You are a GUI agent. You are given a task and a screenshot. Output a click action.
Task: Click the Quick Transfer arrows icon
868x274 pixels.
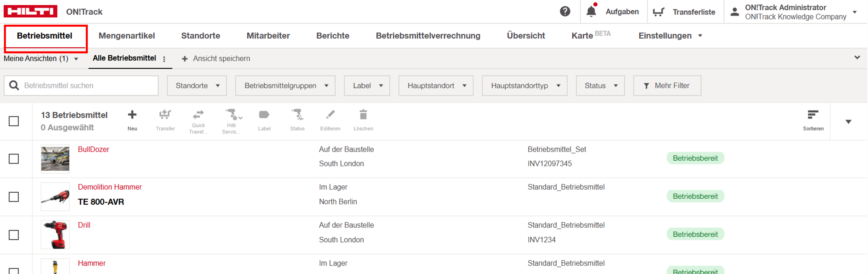(198, 114)
